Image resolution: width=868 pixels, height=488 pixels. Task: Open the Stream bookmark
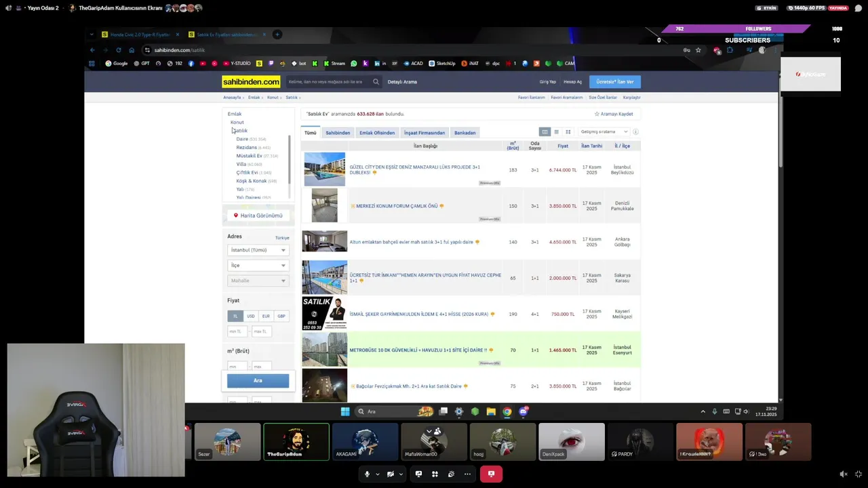(x=334, y=64)
